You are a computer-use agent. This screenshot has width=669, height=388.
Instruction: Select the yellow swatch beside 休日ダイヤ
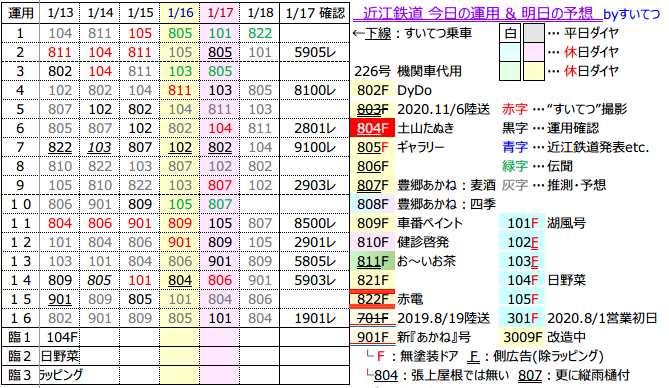(x=534, y=71)
